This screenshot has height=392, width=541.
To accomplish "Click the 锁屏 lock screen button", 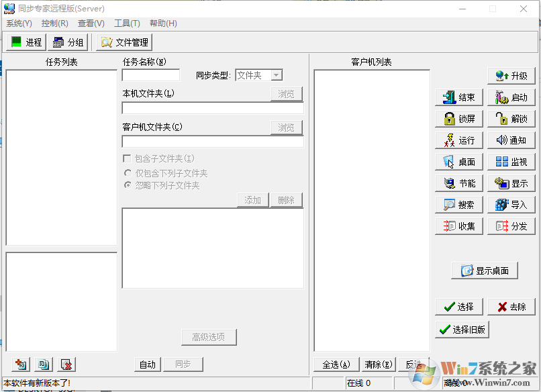I will pos(459,119).
